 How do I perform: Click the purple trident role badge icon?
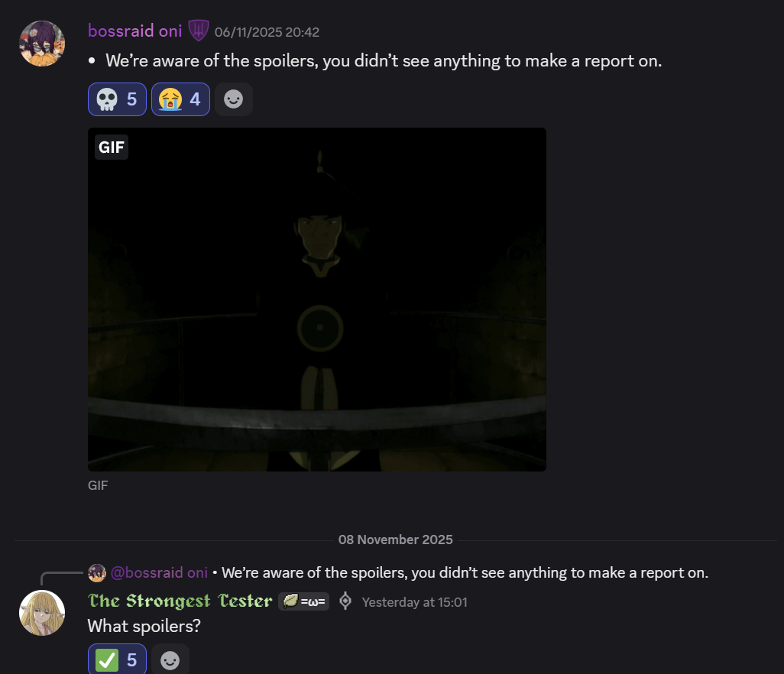coord(199,31)
